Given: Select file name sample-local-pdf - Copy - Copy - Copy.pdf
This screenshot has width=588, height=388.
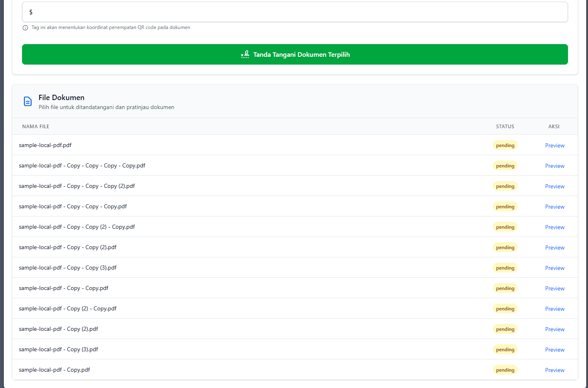Looking at the screenshot, I should pos(73,206).
